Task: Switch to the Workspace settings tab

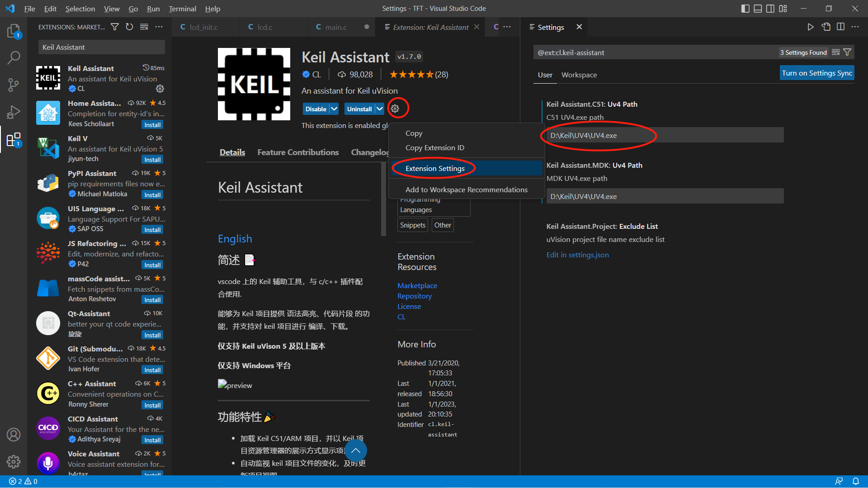Action: point(579,75)
